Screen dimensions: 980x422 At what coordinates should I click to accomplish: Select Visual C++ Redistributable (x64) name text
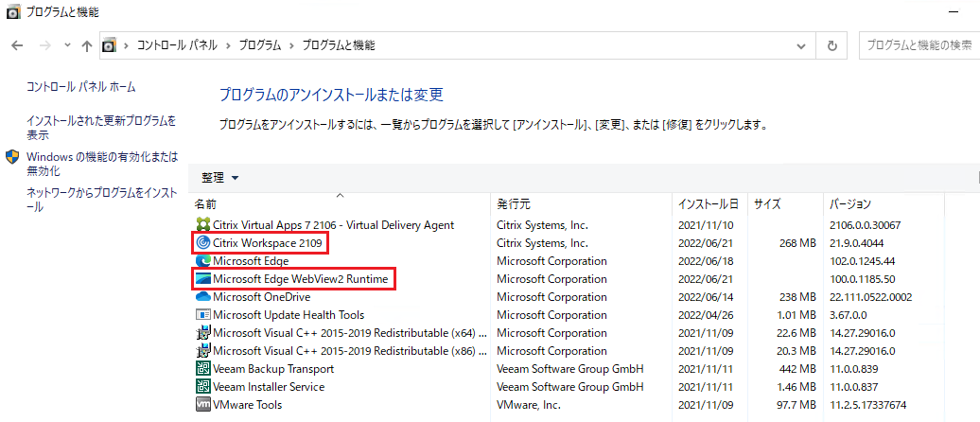[350, 333]
